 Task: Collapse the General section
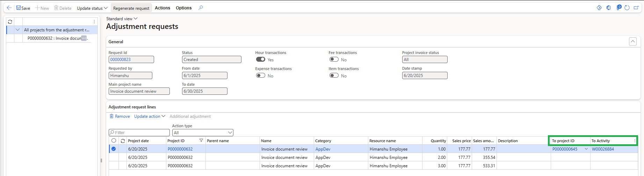[632, 41]
